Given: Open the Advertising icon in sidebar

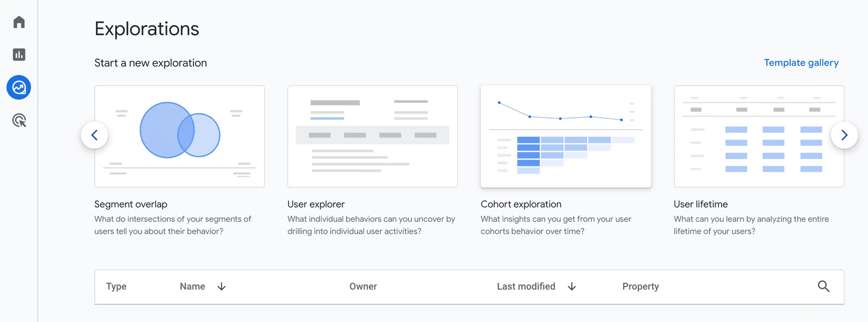Looking at the screenshot, I should [19, 121].
